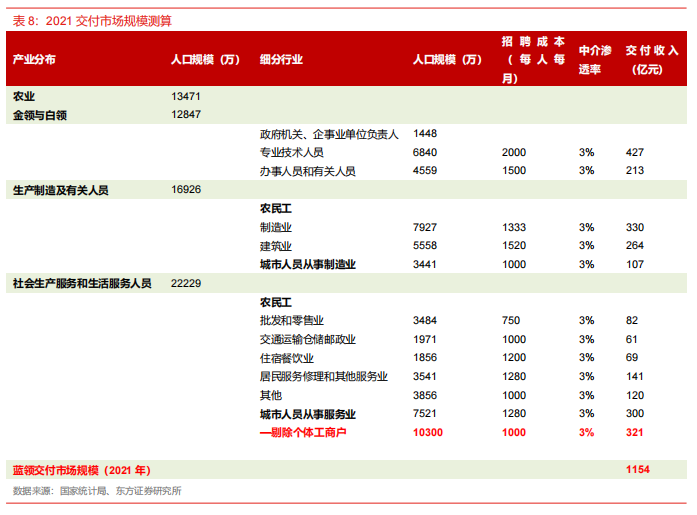The height and width of the screenshot is (515, 697).
Task: Click the red value 10300
Action: click(428, 433)
